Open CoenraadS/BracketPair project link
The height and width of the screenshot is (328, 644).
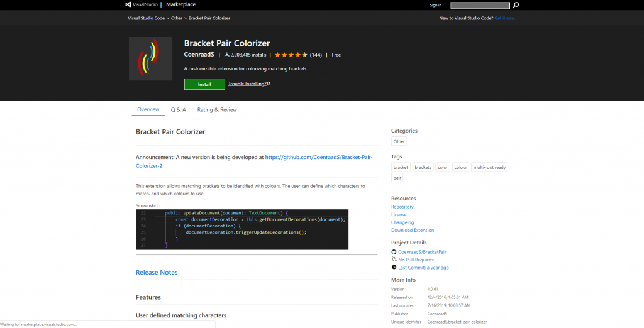(422, 252)
